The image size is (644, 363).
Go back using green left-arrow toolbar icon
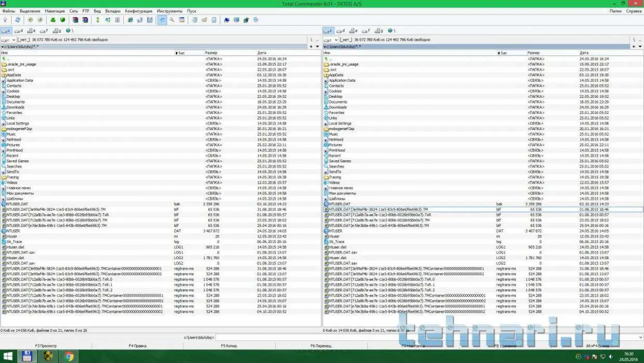coord(30,20)
